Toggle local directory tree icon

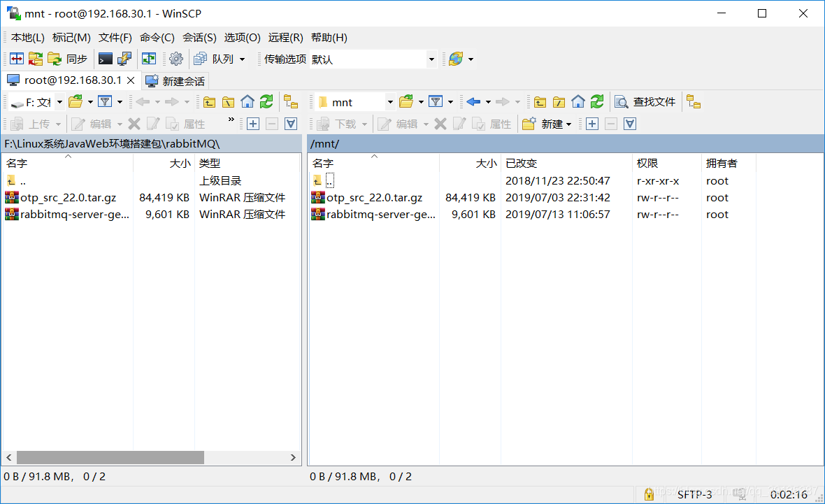click(x=290, y=101)
